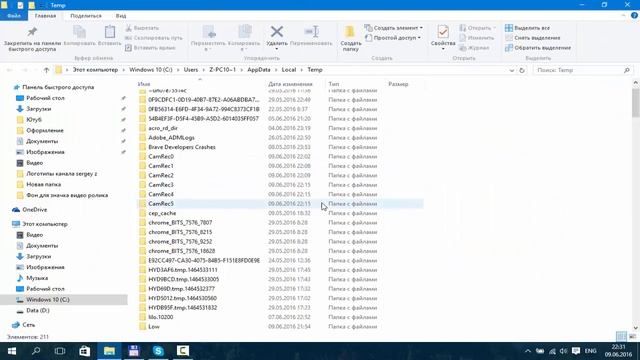The width and height of the screenshot is (640, 360).
Task: Select Data (D:) drive in the navigation pane
Action: coord(38,310)
